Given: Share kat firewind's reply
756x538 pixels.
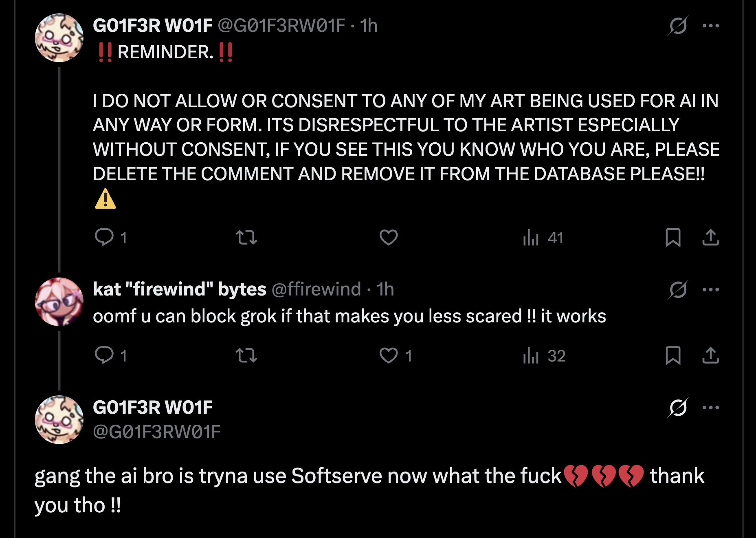Looking at the screenshot, I should click(710, 355).
